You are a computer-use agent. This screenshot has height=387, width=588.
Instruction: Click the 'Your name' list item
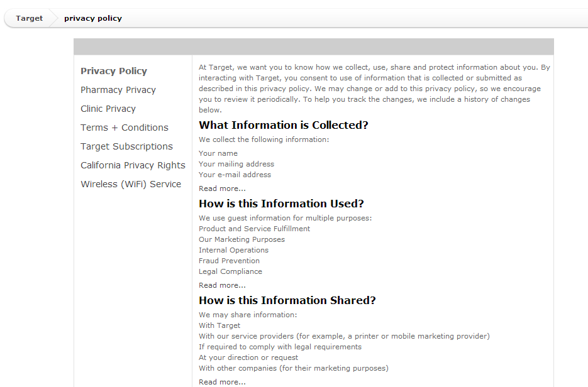[218, 153]
